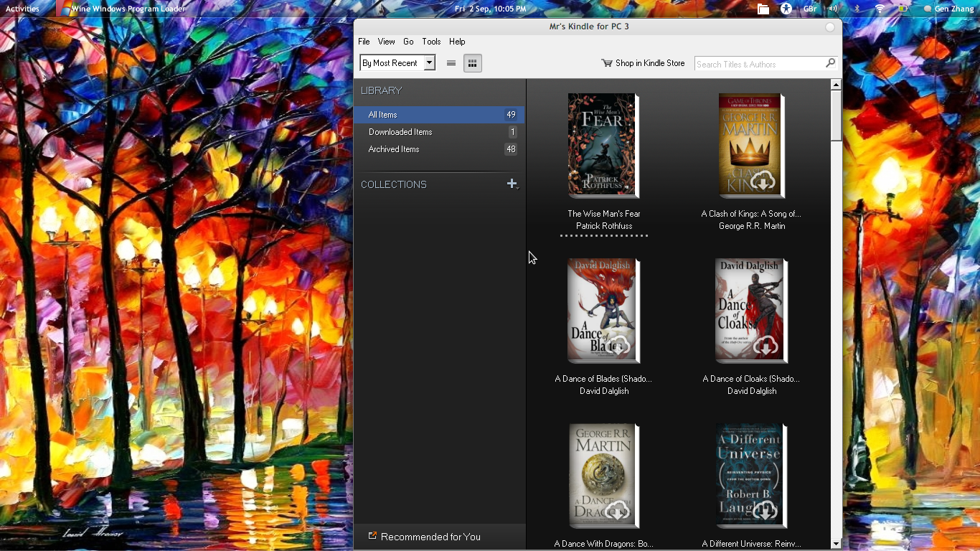Open the View menu
The width and height of the screenshot is (980, 551).
(387, 42)
